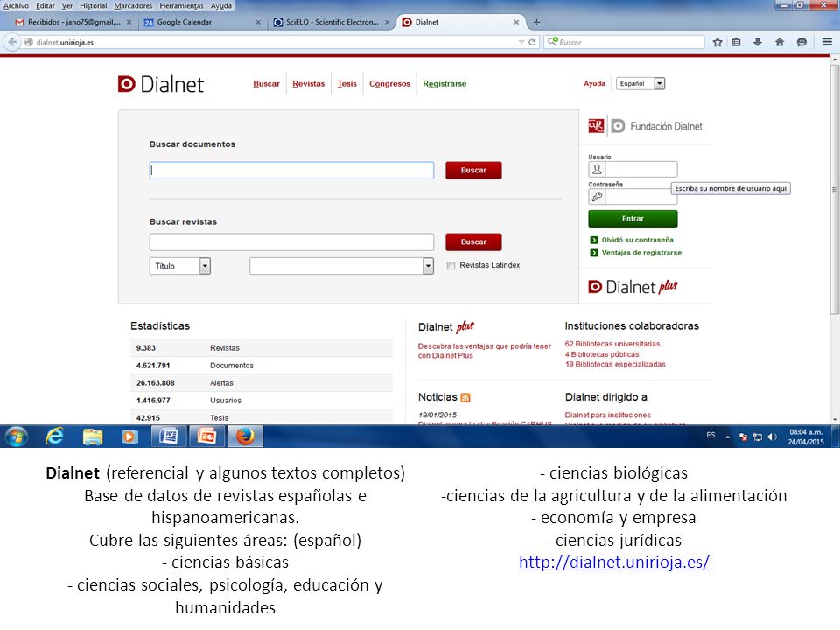Open Dialnet para instituciones link
Image resolution: width=840 pixels, height=630 pixels.
[x=607, y=415]
